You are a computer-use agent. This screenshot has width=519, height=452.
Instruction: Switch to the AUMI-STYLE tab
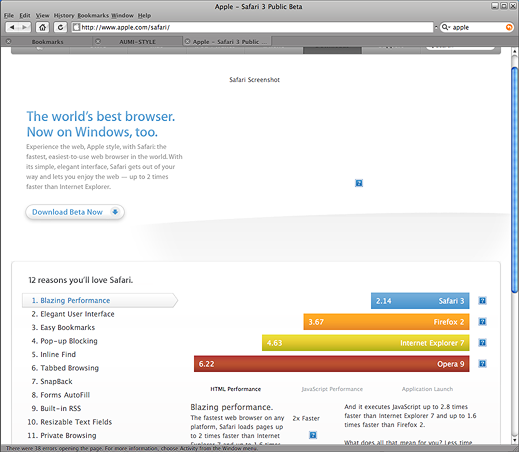tap(137, 42)
